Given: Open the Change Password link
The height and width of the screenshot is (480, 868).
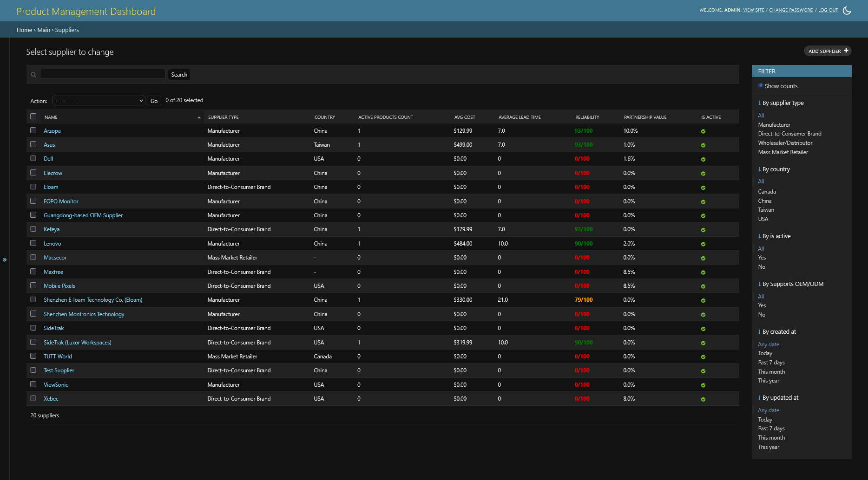Looking at the screenshot, I should pyautogui.click(x=791, y=10).
